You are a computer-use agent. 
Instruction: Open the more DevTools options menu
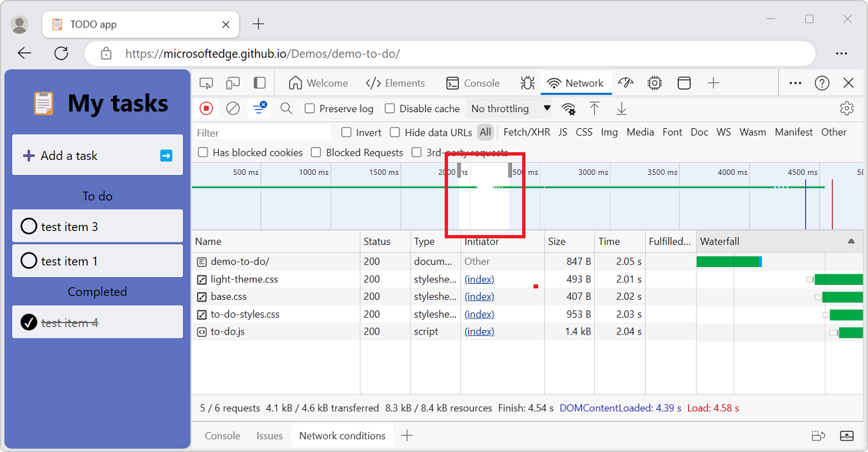pyautogui.click(x=795, y=83)
